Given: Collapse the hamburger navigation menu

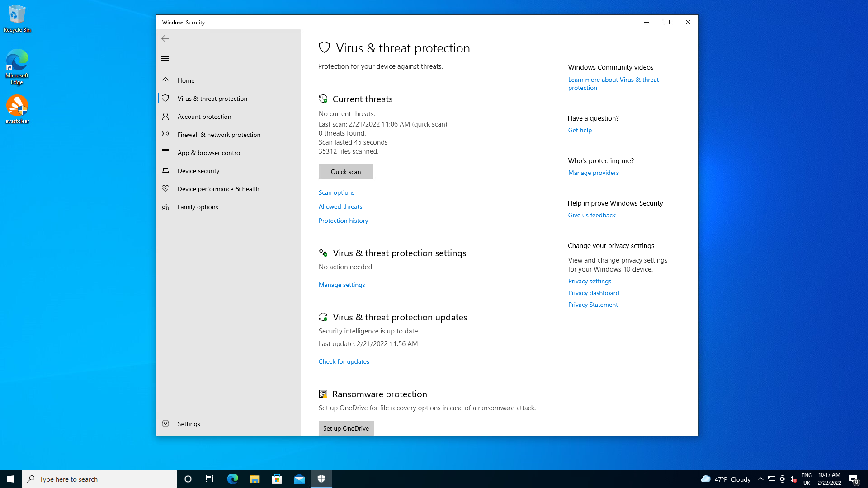Looking at the screenshot, I should [165, 59].
